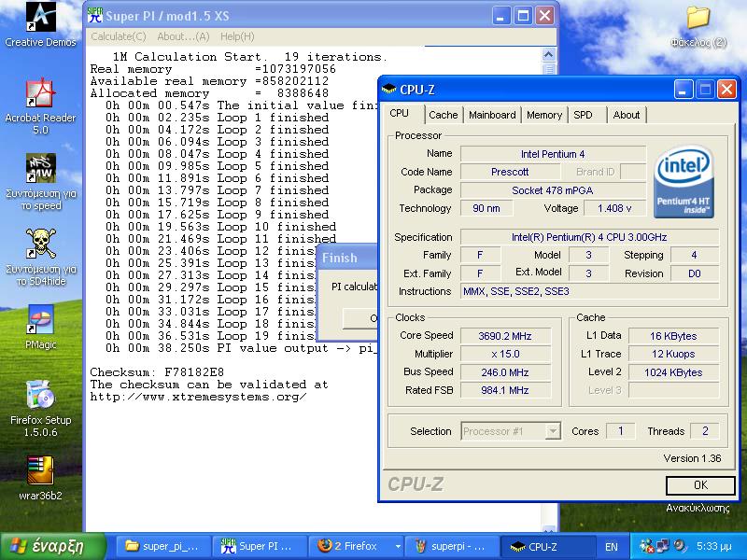Viewport: 747px width, 560px height.
Task: Click the L1 Trace value 12 Kuops
Action: (x=673, y=355)
